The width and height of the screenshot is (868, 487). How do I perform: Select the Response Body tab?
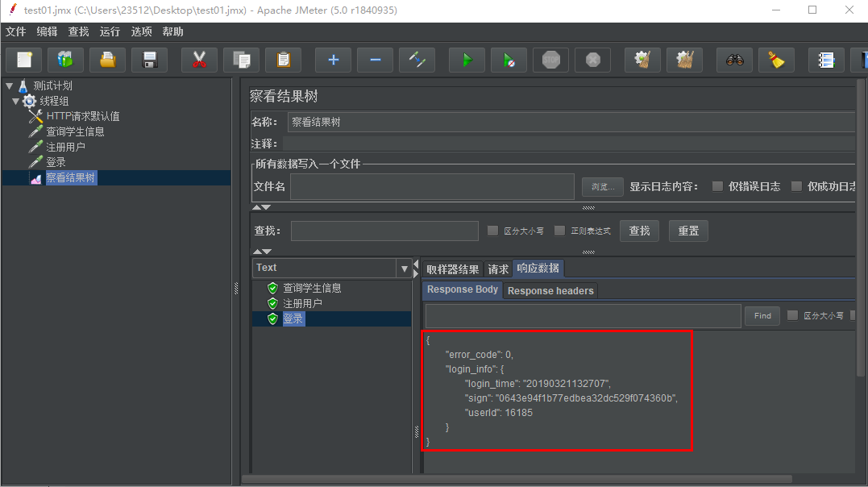(463, 289)
